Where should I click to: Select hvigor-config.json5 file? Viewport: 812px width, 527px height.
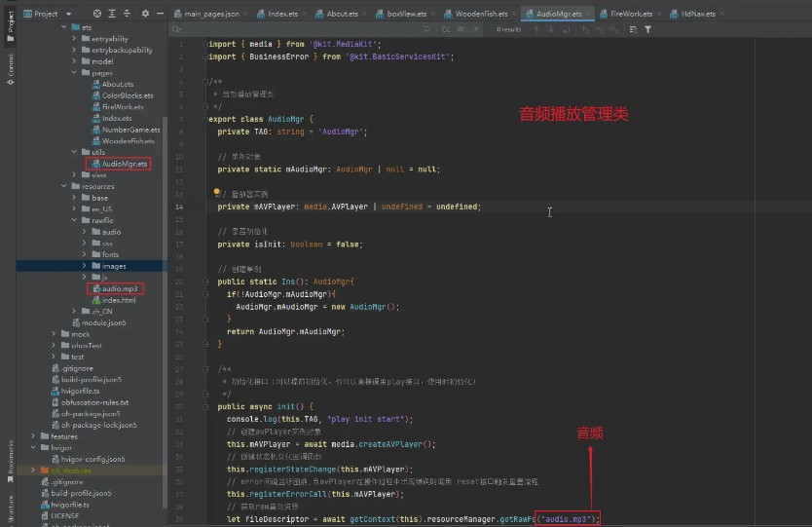pos(88,459)
